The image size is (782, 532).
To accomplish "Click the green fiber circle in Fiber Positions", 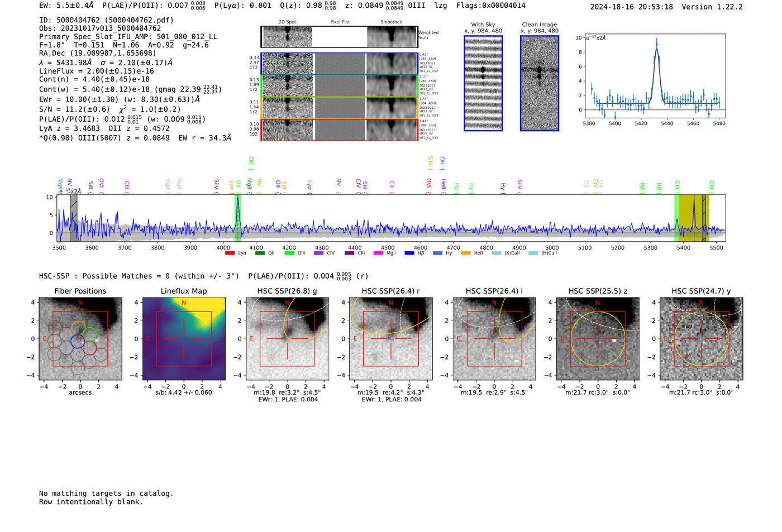I will coord(90,334).
